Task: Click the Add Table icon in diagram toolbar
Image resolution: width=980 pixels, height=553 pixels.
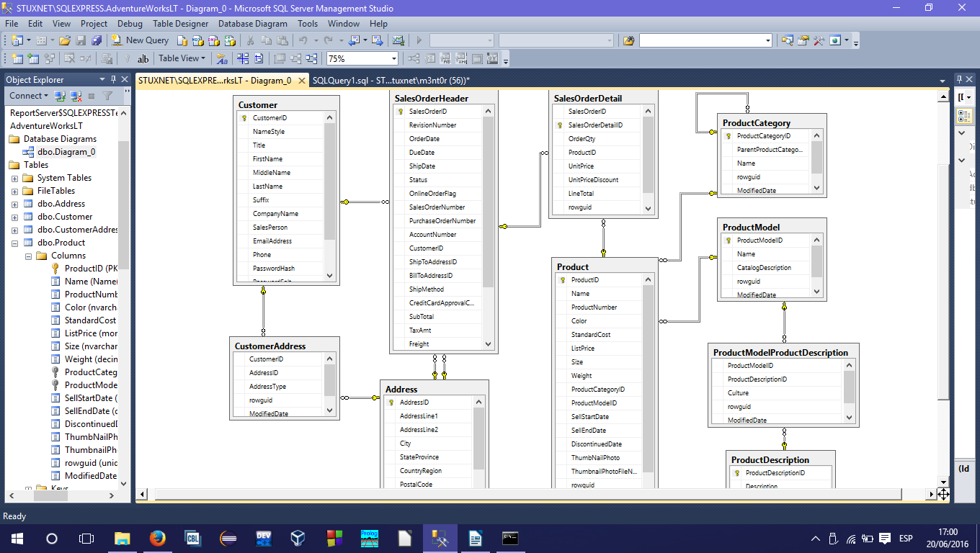Action: pyautogui.click(x=32, y=58)
